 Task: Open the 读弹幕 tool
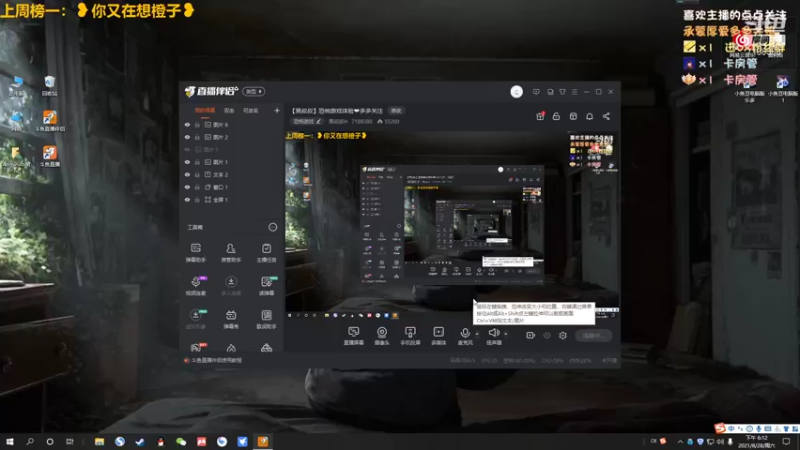click(266, 286)
